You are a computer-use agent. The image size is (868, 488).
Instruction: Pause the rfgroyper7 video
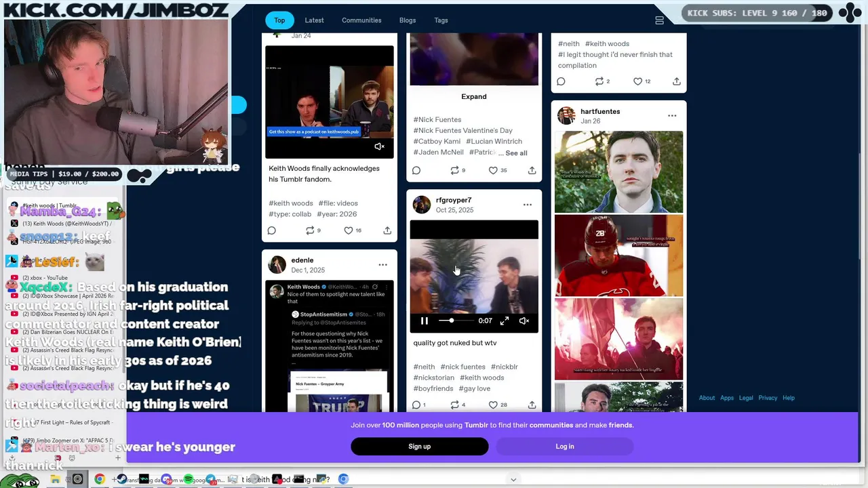click(x=425, y=321)
